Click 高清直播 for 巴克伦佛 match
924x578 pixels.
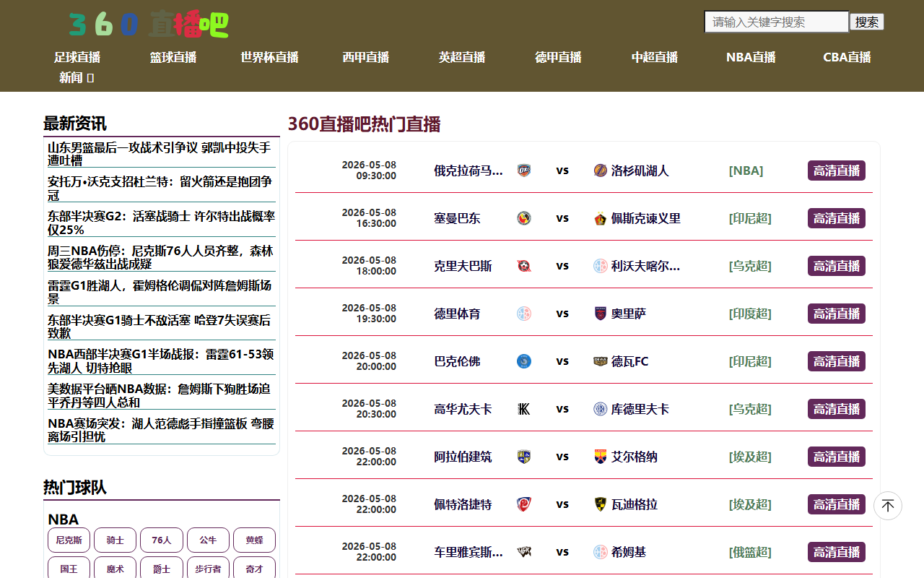pos(837,361)
